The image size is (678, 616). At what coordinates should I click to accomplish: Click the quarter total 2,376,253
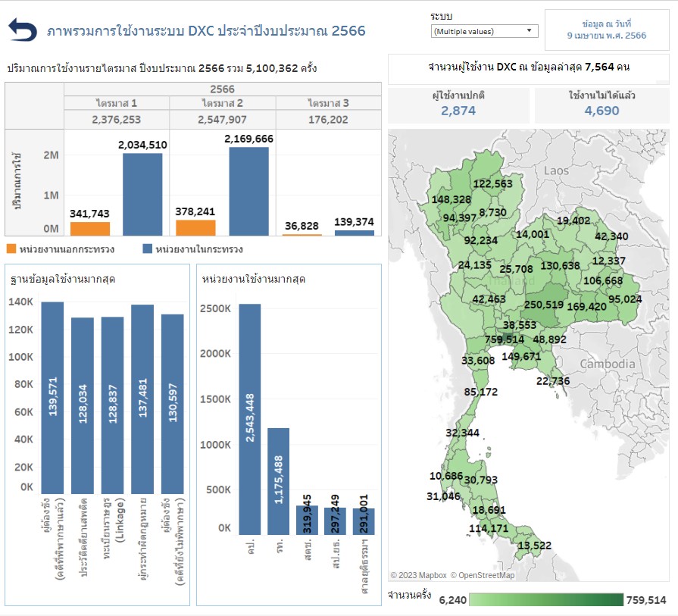tap(117, 120)
